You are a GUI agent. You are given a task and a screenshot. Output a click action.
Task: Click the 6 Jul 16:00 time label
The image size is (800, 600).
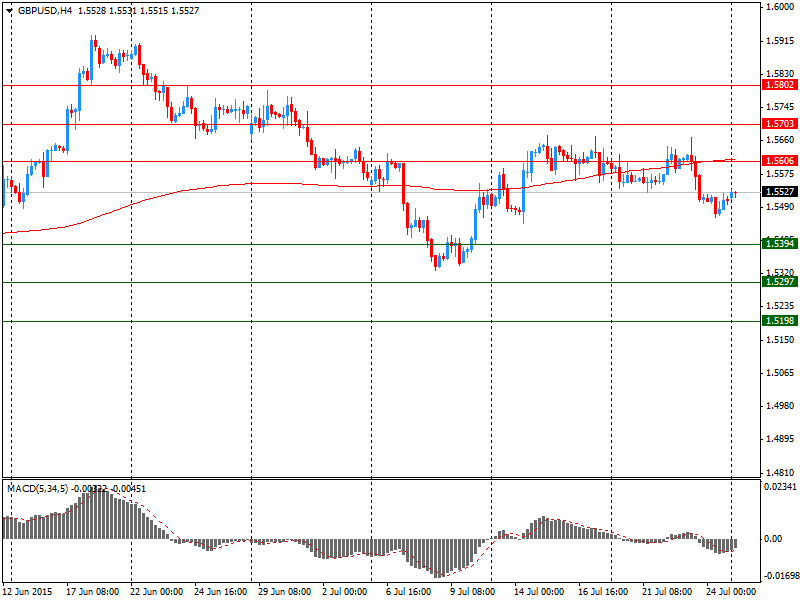(x=408, y=592)
